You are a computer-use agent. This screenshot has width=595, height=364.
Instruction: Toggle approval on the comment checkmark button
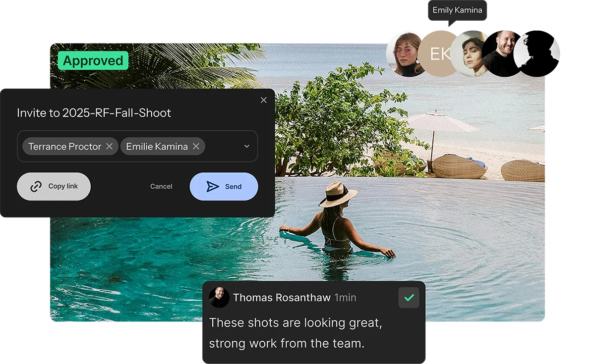409,298
